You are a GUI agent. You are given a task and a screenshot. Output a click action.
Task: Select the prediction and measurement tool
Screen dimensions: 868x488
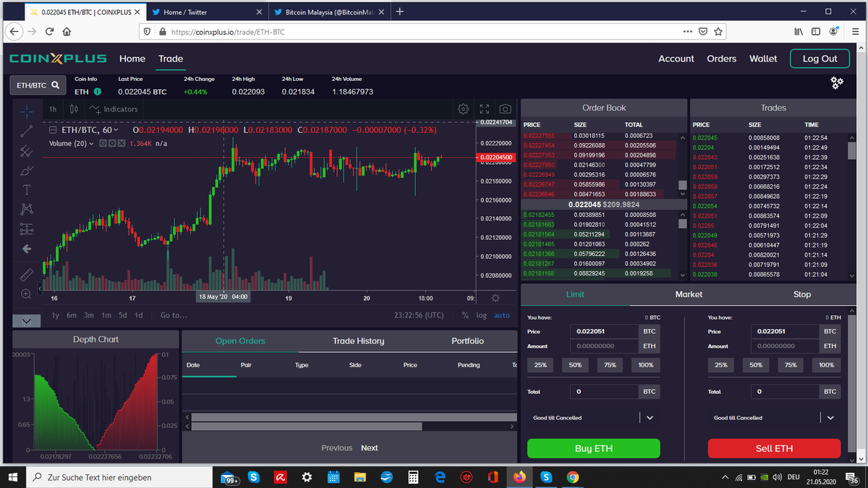(x=27, y=229)
